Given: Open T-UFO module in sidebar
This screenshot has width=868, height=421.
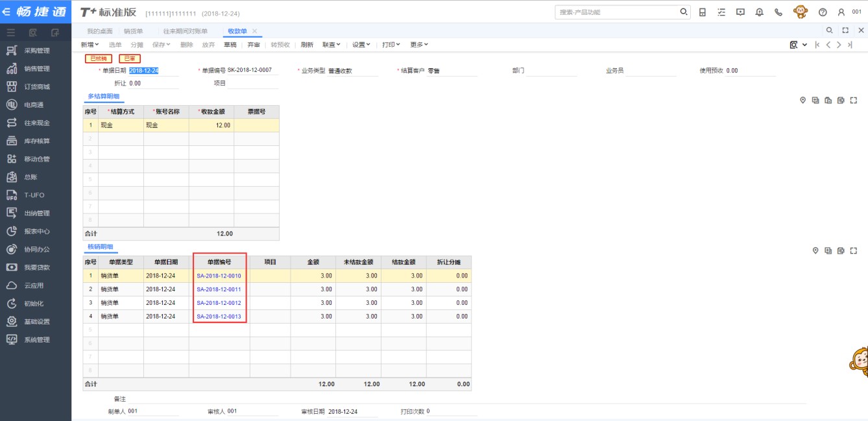Looking at the screenshot, I should [x=34, y=195].
